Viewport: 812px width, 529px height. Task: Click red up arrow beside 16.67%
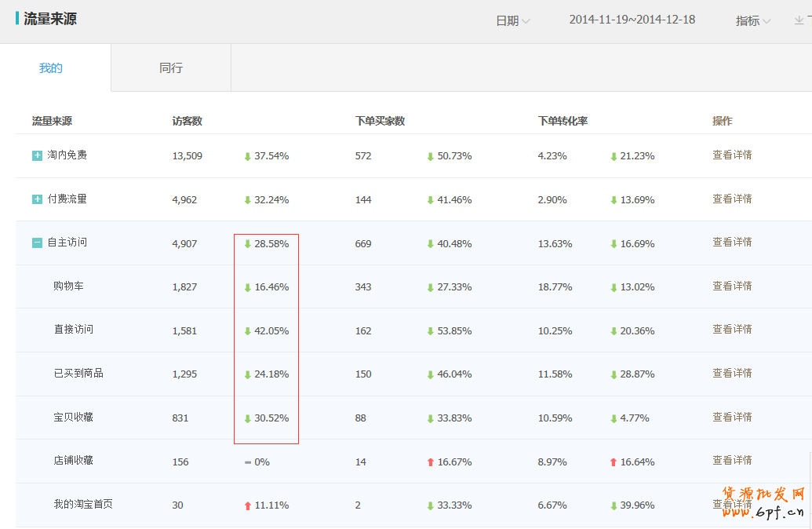pos(430,462)
